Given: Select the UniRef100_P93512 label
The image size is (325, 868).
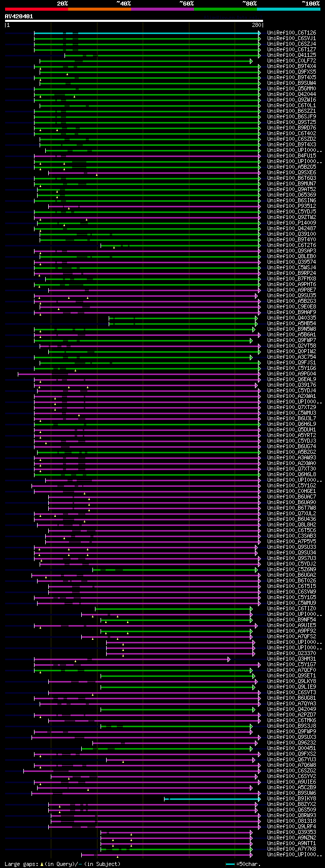Looking at the screenshot, I should pos(291,206).
